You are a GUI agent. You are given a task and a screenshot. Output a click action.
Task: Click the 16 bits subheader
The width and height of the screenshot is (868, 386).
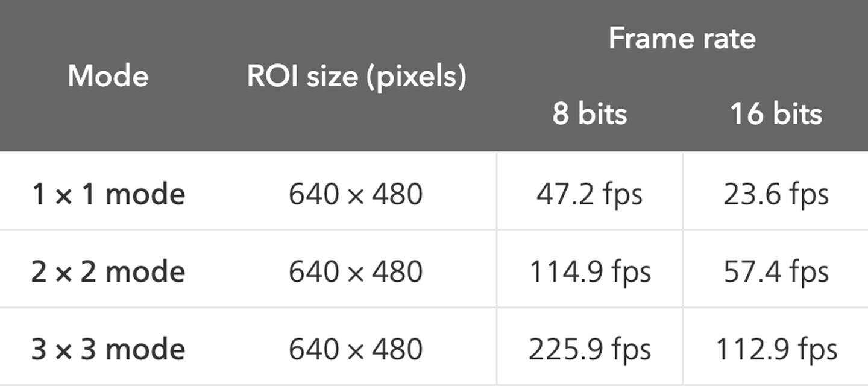tap(776, 113)
